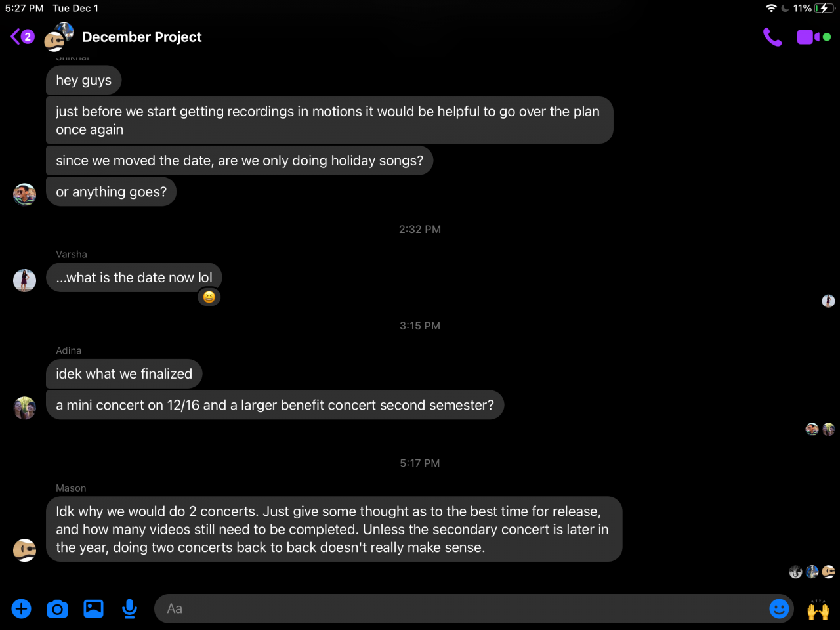Tap the group avatar next to December Project

(58, 37)
